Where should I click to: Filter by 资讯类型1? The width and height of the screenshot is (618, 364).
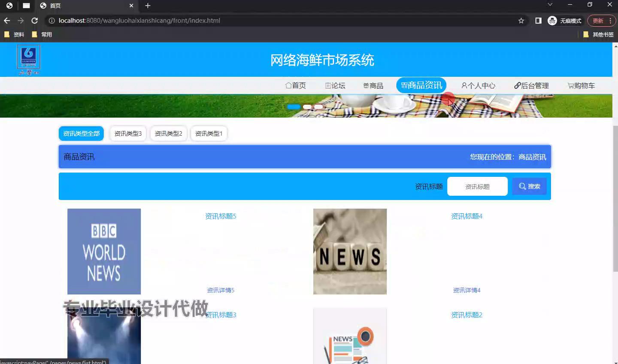pos(209,133)
